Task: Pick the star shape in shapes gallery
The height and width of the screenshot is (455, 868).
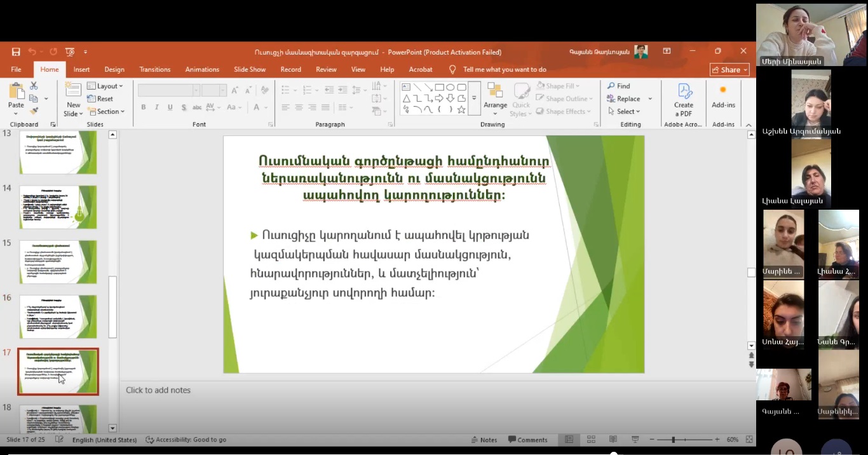Action: [x=461, y=109]
